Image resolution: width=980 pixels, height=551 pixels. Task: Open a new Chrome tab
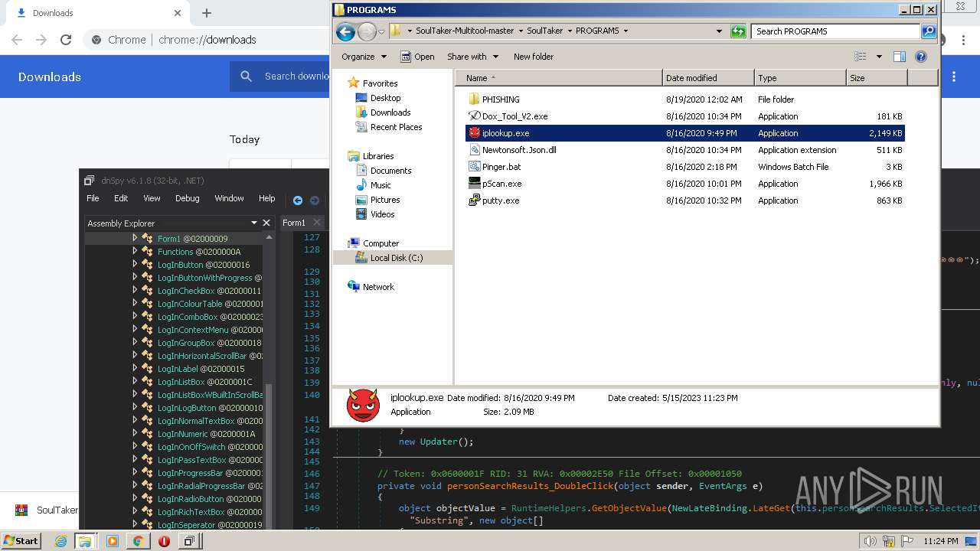pyautogui.click(x=207, y=13)
